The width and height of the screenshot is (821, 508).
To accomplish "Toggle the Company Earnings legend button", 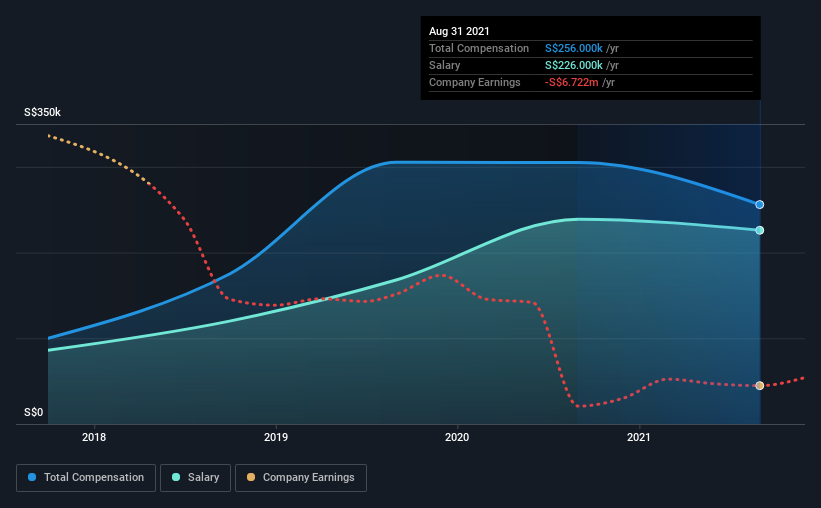I will [x=301, y=478].
